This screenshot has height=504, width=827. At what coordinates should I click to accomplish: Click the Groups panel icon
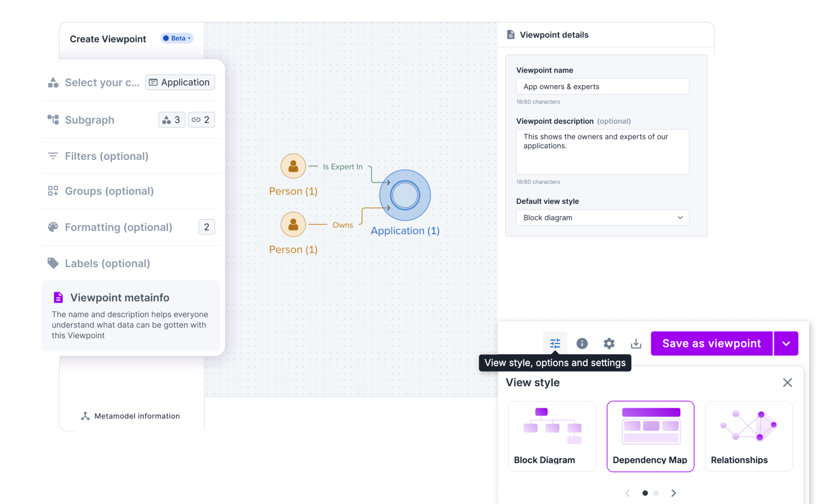pyautogui.click(x=53, y=191)
